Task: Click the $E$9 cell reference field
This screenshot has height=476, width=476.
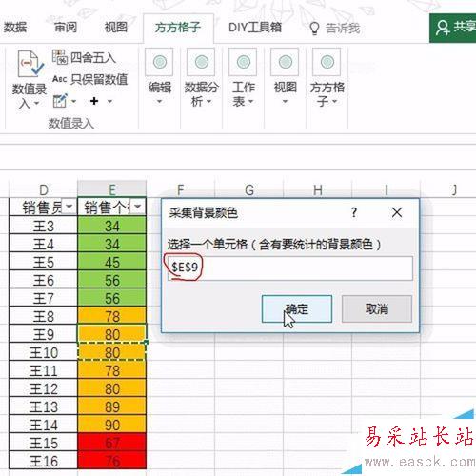Action: click(290, 268)
